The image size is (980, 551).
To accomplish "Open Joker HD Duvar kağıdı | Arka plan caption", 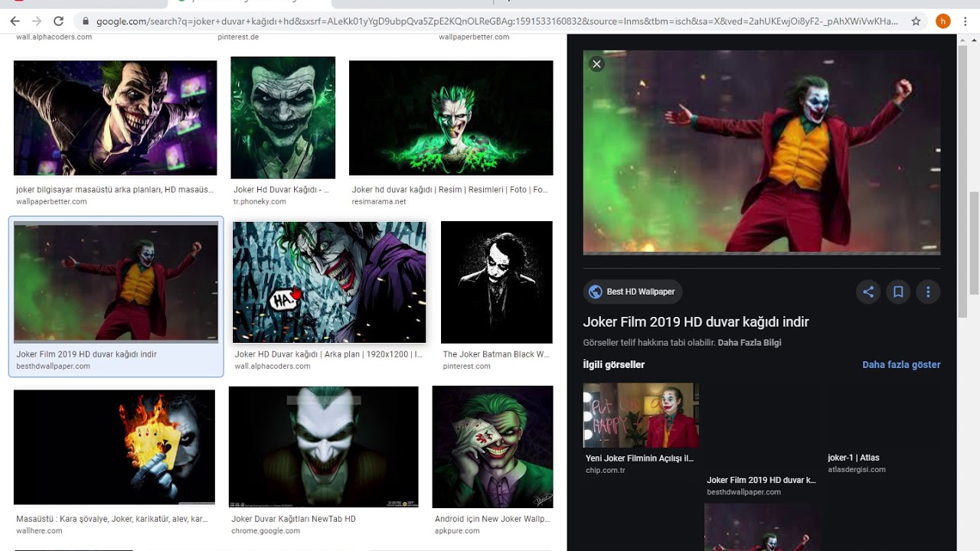I will tap(328, 354).
